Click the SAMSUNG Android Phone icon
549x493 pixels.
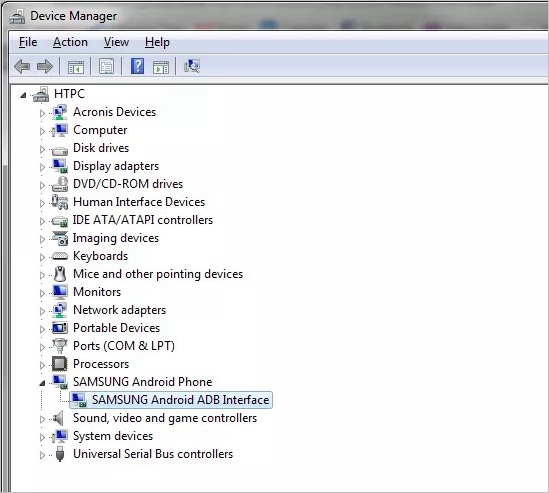point(60,382)
